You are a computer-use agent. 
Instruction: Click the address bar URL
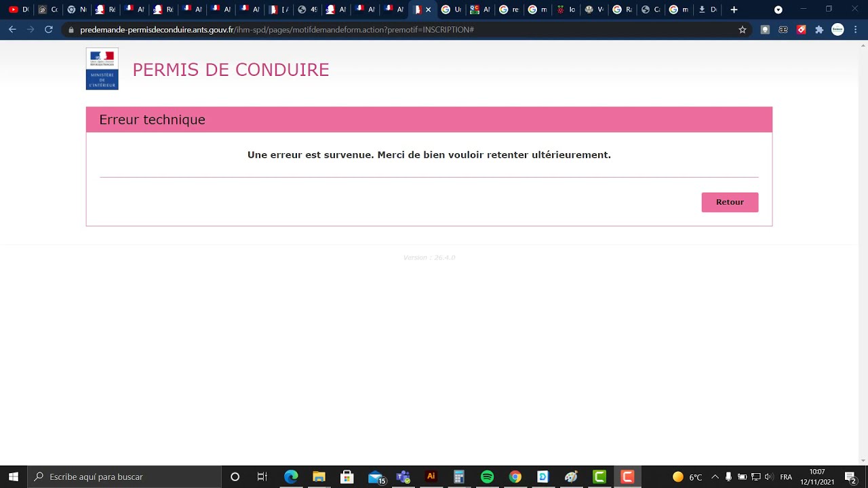[277, 30]
